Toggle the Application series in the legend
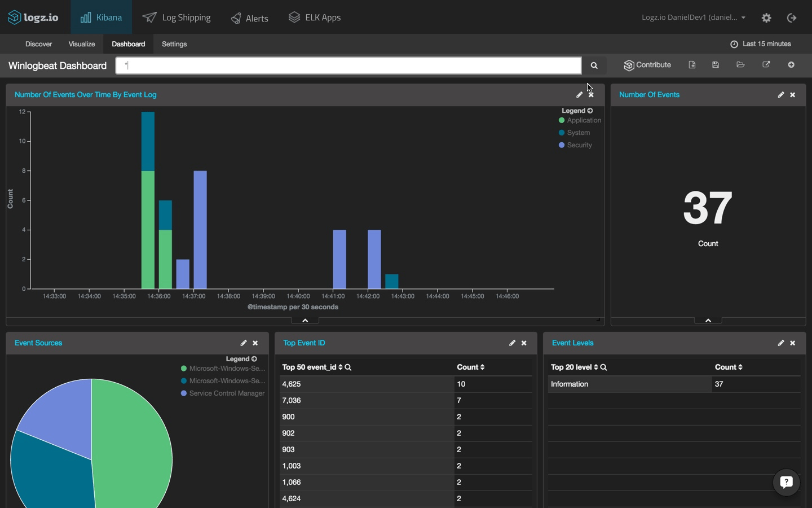The image size is (812, 508). 579,120
